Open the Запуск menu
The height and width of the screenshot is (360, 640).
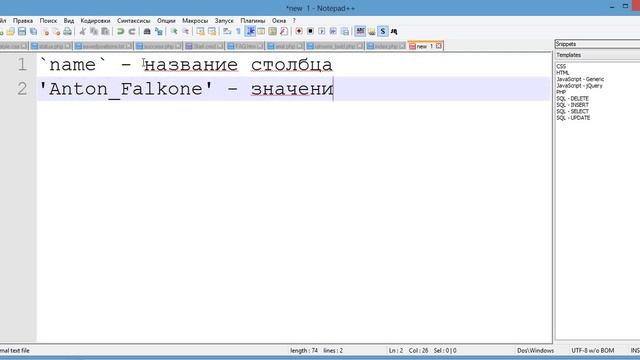pyautogui.click(x=224, y=20)
